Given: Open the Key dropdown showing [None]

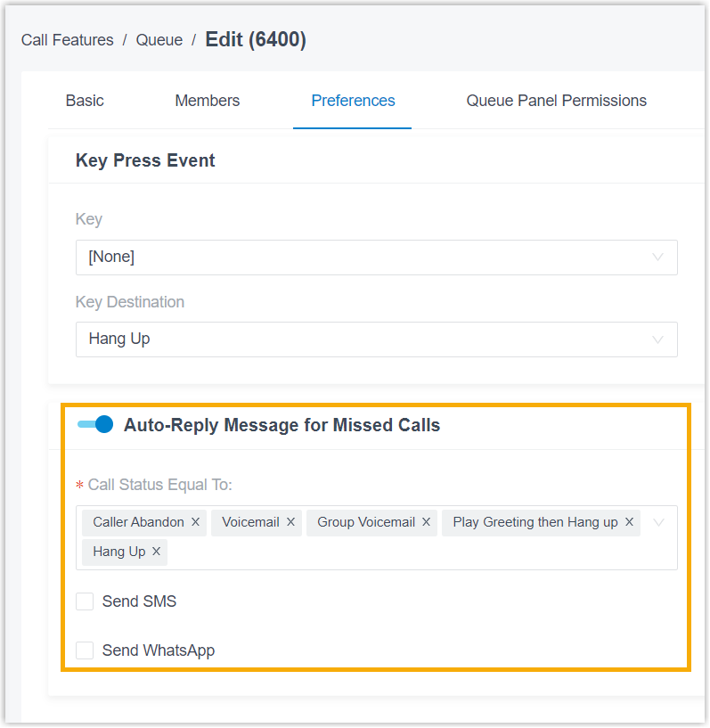Looking at the screenshot, I should pos(376,258).
